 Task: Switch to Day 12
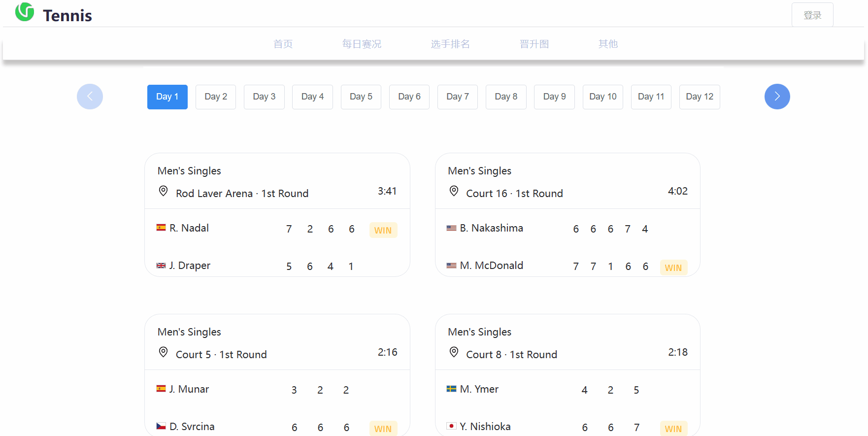point(700,97)
